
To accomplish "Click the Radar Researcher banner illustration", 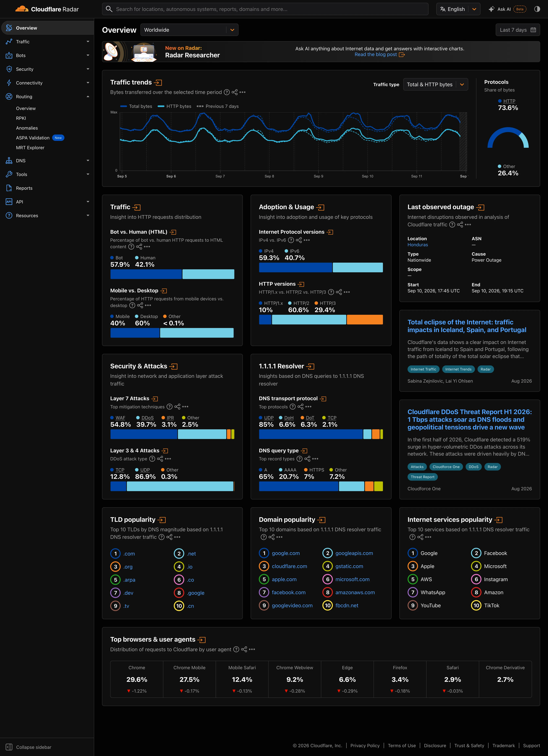I will pos(130,52).
